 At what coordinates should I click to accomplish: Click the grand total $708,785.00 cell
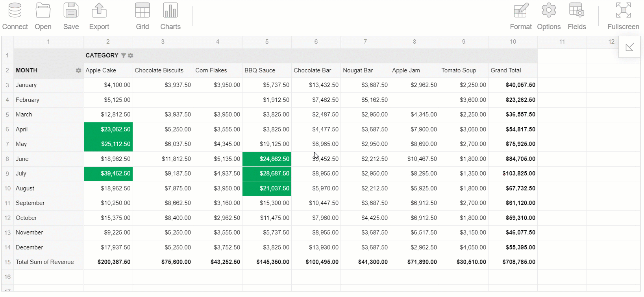513,262
